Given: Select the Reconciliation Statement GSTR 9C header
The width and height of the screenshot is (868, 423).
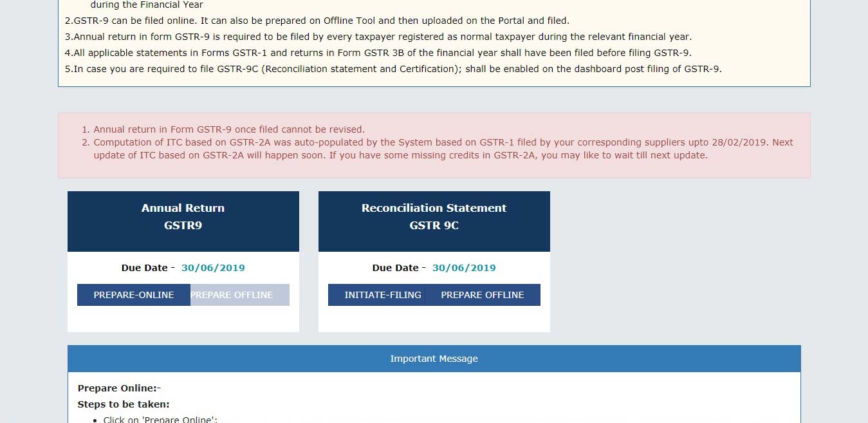Looking at the screenshot, I should click(x=434, y=217).
